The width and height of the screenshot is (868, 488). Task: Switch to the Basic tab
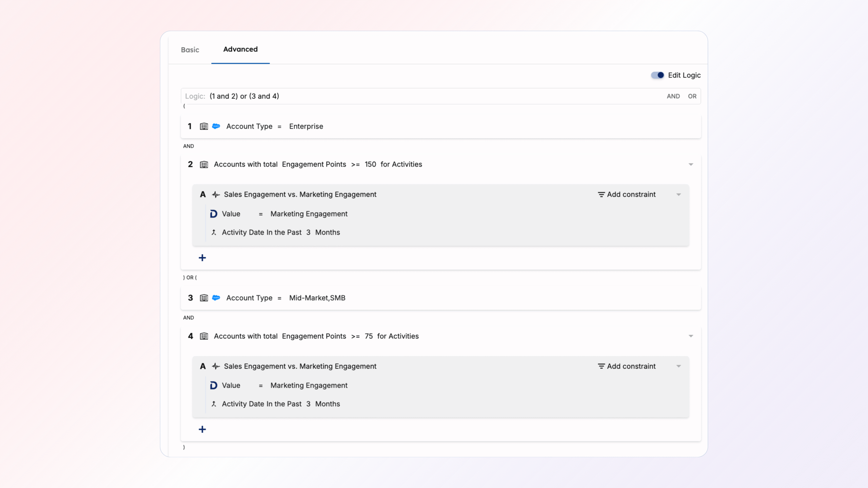tap(190, 50)
